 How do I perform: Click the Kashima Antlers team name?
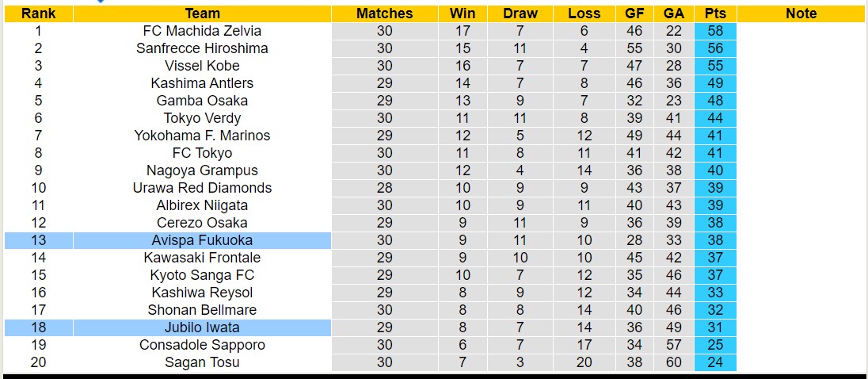(202, 83)
